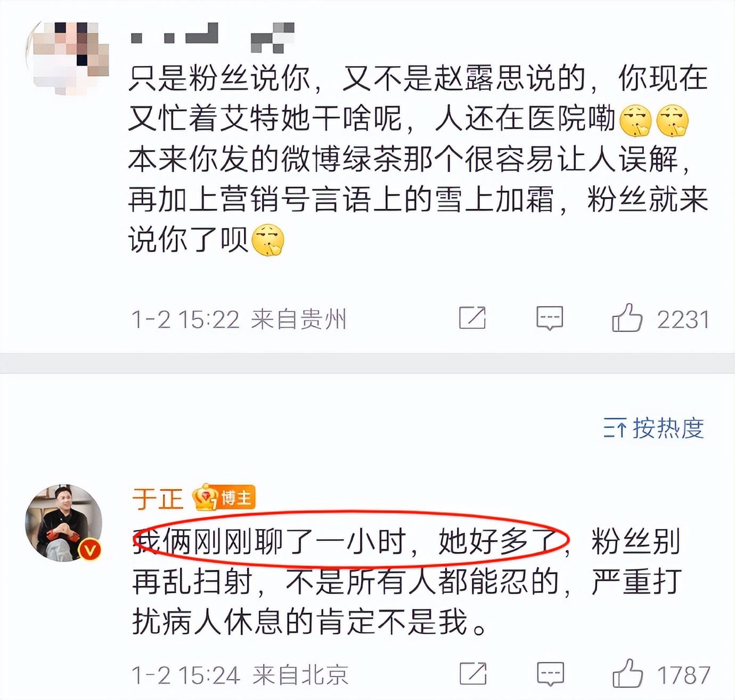Viewport: 735px width, 700px height.
Task: Click the circled text 我俩刚刚聊了一小时
Action: click(x=268, y=542)
